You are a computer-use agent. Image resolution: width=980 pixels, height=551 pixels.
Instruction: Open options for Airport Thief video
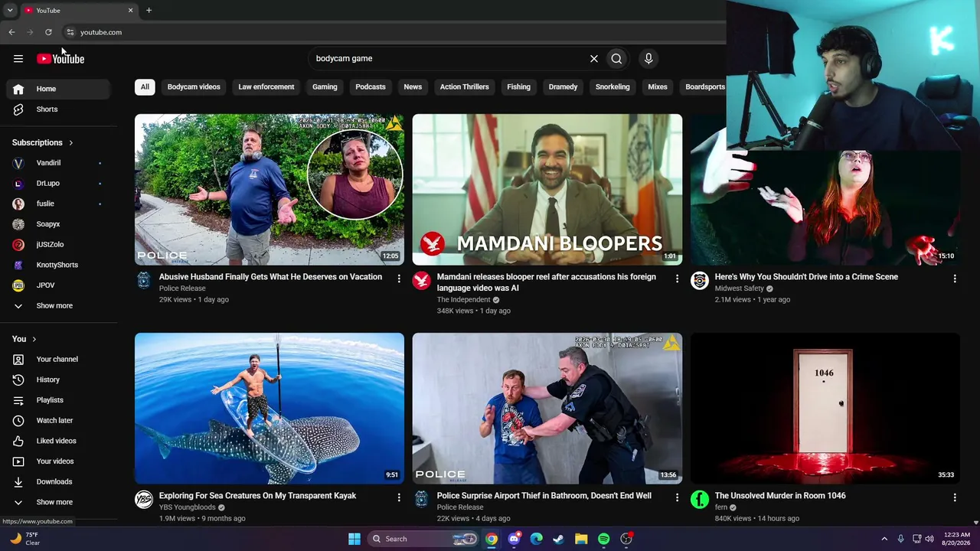pyautogui.click(x=677, y=497)
